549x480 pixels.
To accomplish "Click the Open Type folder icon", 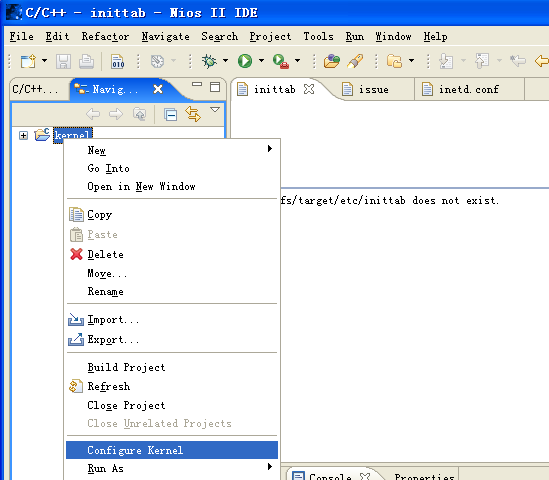I will [x=332, y=61].
